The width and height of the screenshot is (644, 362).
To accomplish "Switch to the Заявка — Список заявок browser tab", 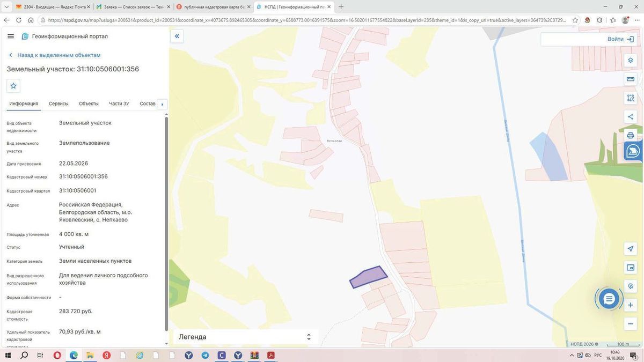I will click(x=132, y=7).
